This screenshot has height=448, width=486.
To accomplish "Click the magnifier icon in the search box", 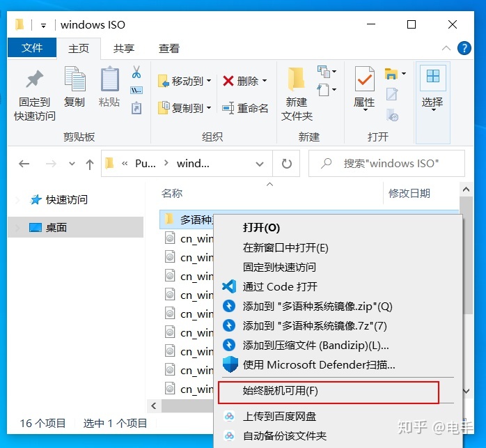I will (x=326, y=163).
